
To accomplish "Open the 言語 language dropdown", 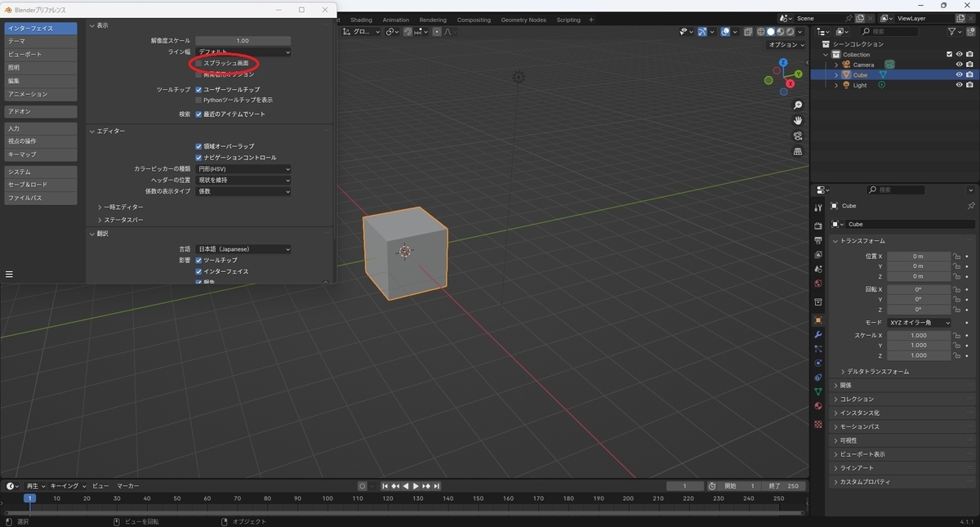I will [x=243, y=249].
